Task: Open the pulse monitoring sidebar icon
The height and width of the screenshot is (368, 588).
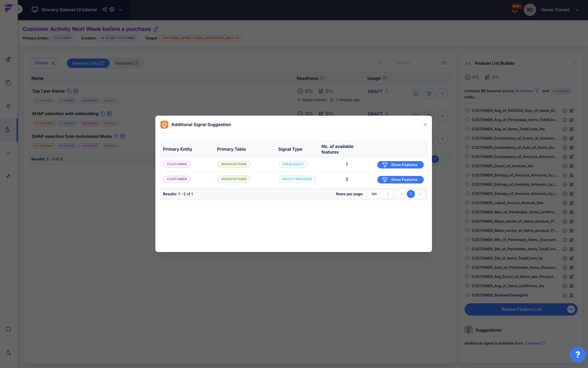Action: point(8,176)
